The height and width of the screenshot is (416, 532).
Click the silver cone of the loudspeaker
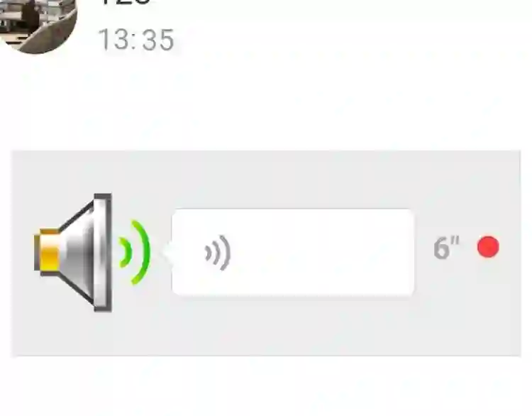click(x=85, y=252)
